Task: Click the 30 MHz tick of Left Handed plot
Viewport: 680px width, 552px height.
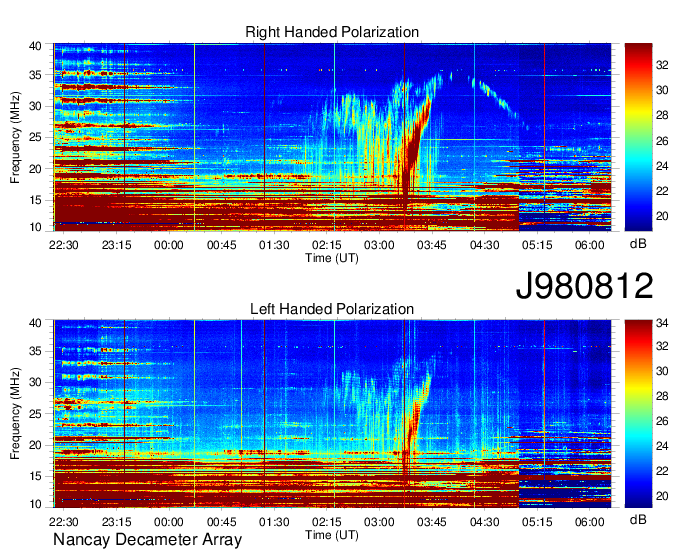Action: [36, 382]
